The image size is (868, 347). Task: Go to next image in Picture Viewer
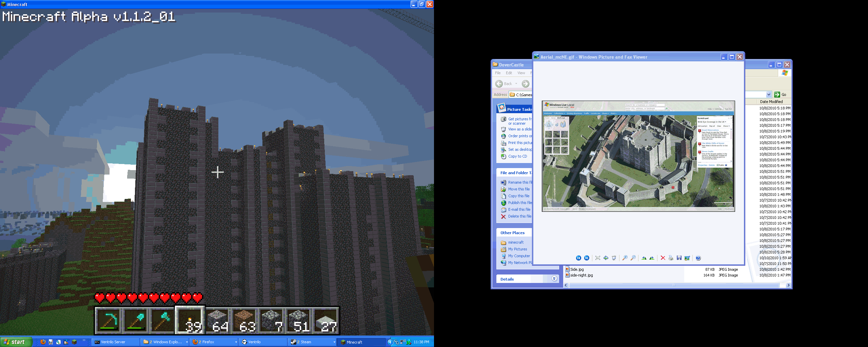(x=587, y=258)
